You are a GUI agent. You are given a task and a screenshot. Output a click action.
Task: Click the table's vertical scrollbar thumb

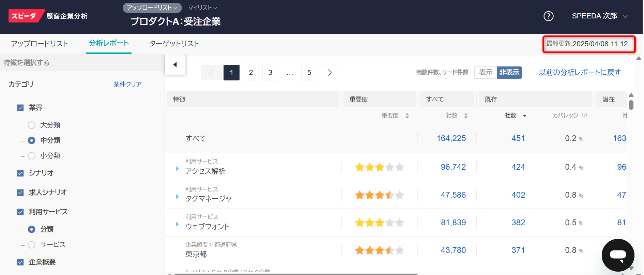point(631,105)
